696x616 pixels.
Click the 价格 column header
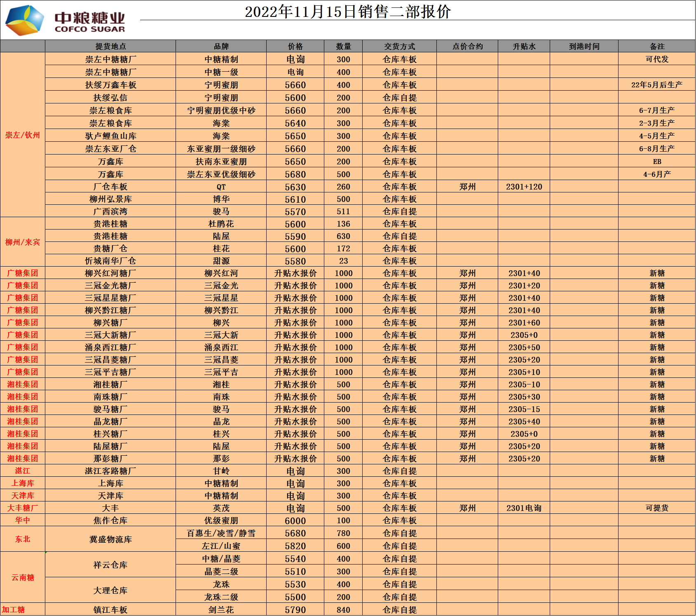coord(295,47)
